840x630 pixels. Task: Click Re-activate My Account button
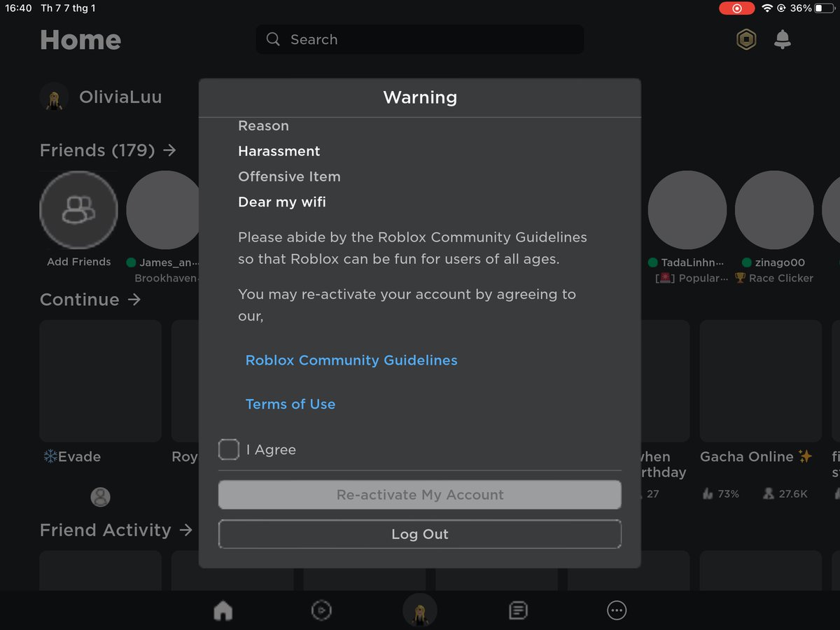point(420,495)
